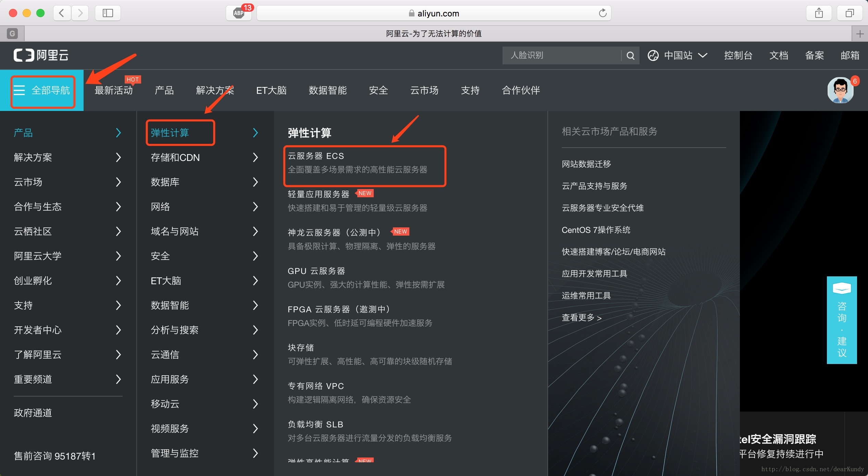
Task: Expand 产品 chevron in left menu
Action: point(119,133)
